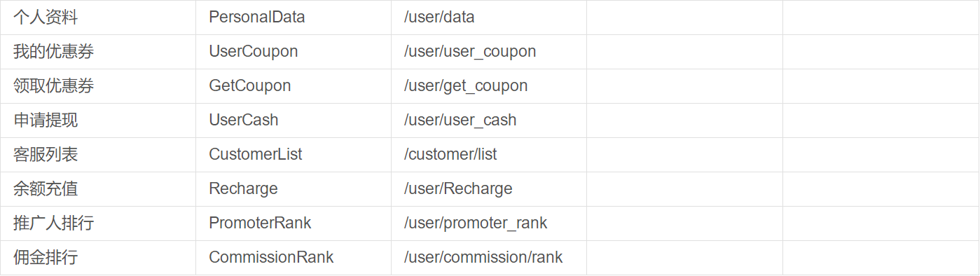Screen dimensions: 980x276
Task: Click the 领取优惠券 cell
Action: point(98,86)
